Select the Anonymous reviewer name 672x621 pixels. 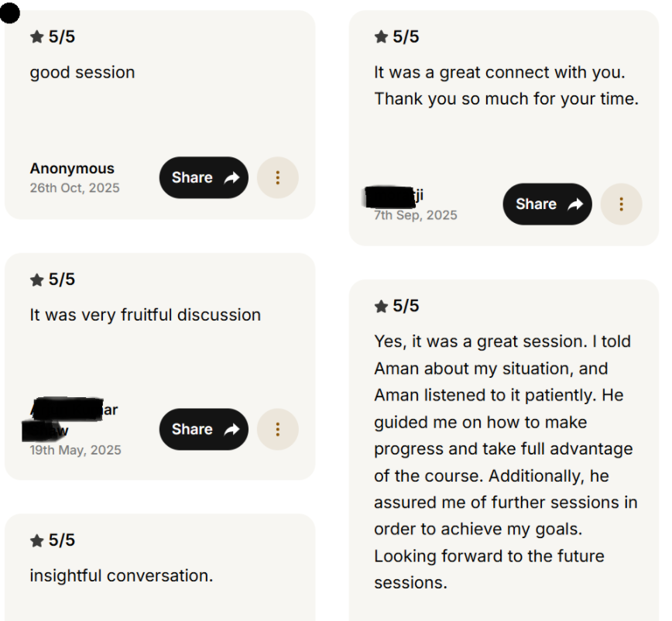(71, 168)
